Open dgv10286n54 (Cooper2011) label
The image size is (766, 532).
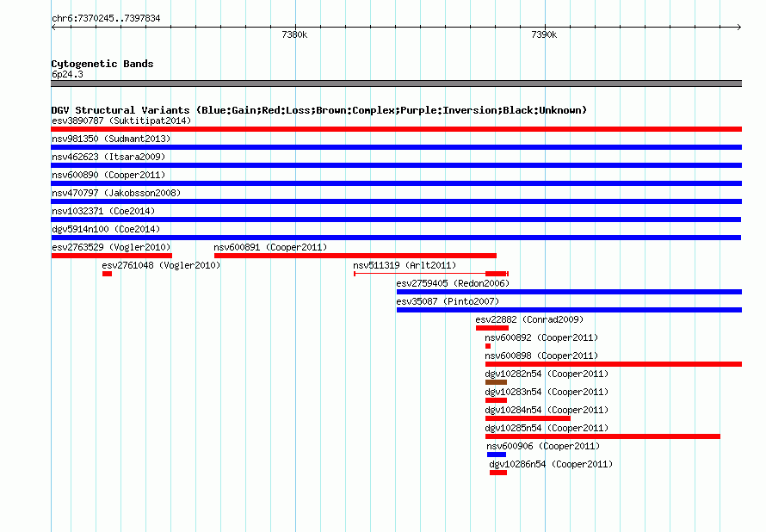coord(551,464)
